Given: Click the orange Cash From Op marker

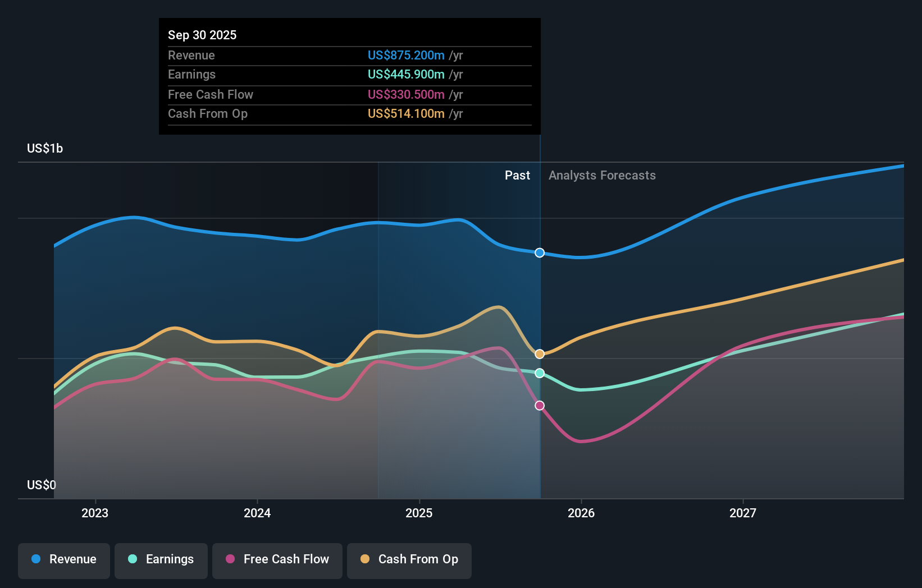Looking at the screenshot, I should pyautogui.click(x=539, y=353).
